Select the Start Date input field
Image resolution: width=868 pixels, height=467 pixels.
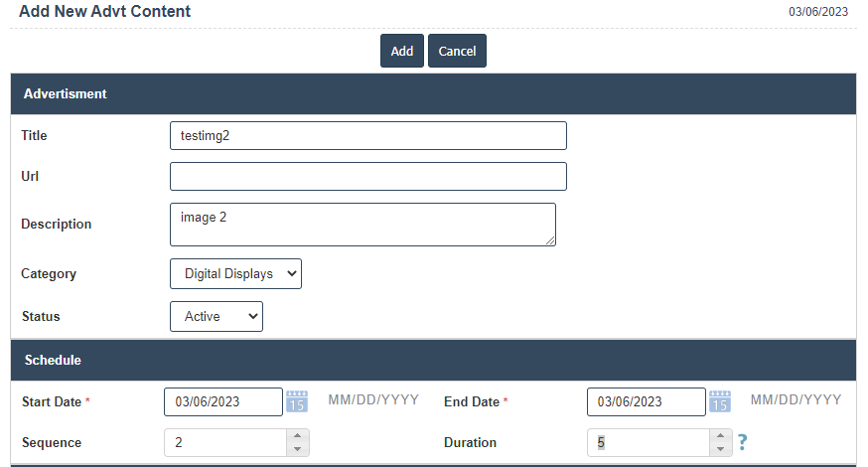[x=223, y=401]
